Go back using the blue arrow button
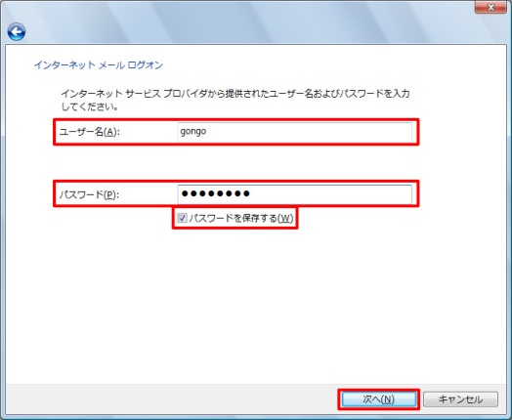Screen dimensions: 512x420 coord(17,31)
